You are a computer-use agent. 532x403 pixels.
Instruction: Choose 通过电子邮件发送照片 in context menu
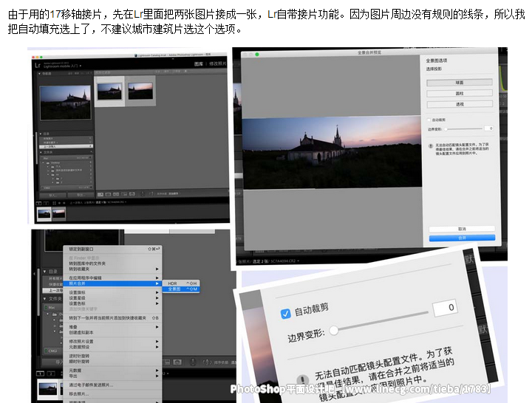112,385
